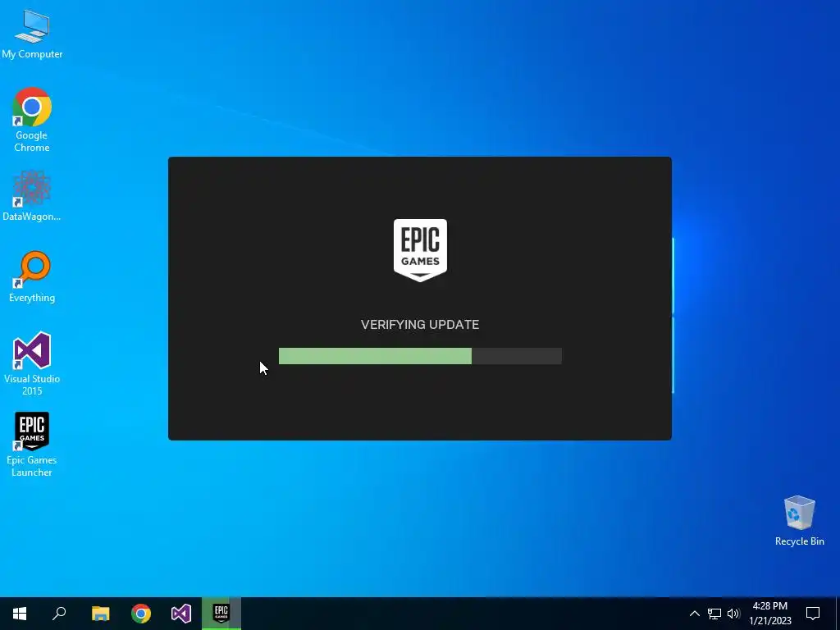This screenshot has width=840, height=630.
Task: Select Epic Games Launcher taskbar button
Action: (221, 614)
